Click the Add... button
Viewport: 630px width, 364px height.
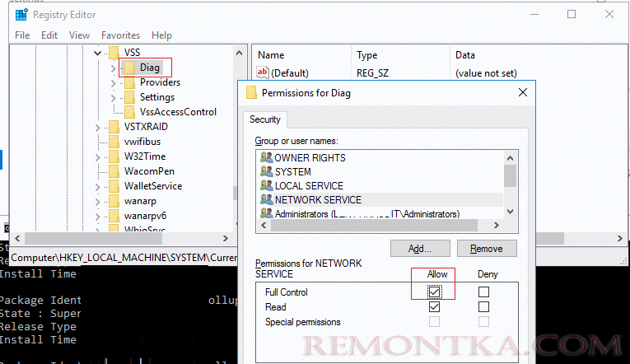click(x=420, y=249)
